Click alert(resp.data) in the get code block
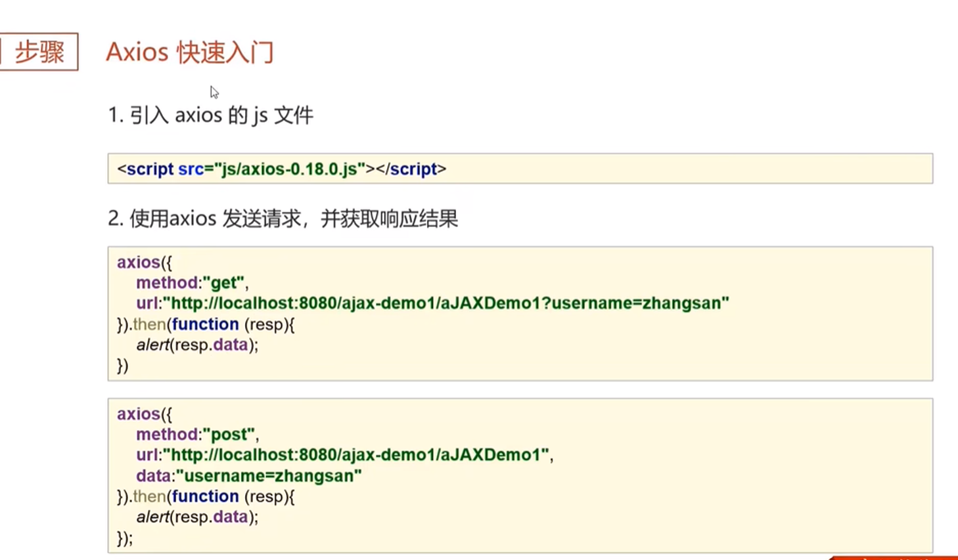This screenshot has width=958, height=560. [x=198, y=345]
